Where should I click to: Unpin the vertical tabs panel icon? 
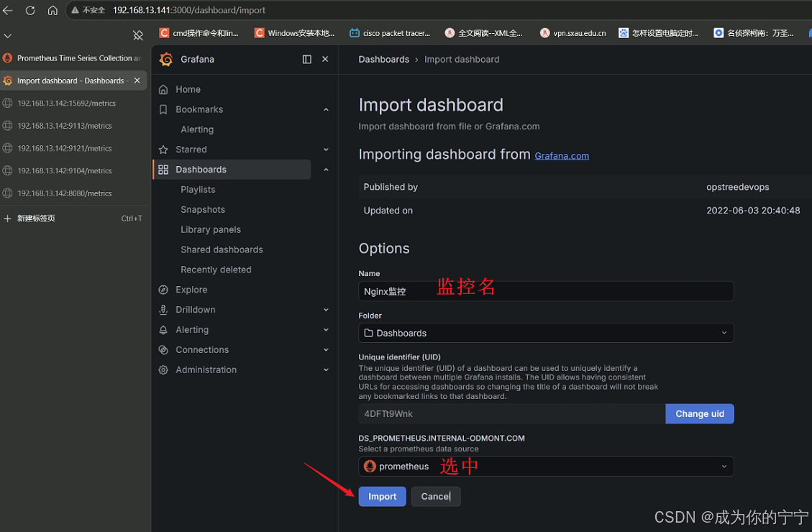[x=138, y=35]
